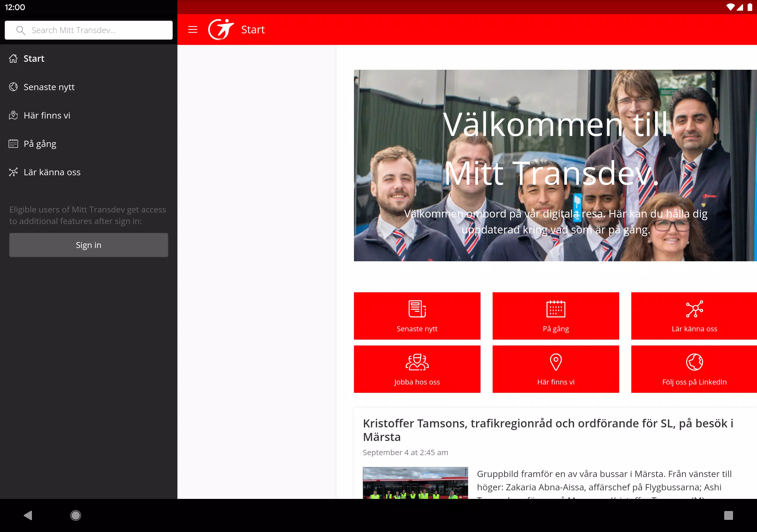Viewport: 757px width, 532px height.
Task: Tap the Android home button
Action: [75, 515]
